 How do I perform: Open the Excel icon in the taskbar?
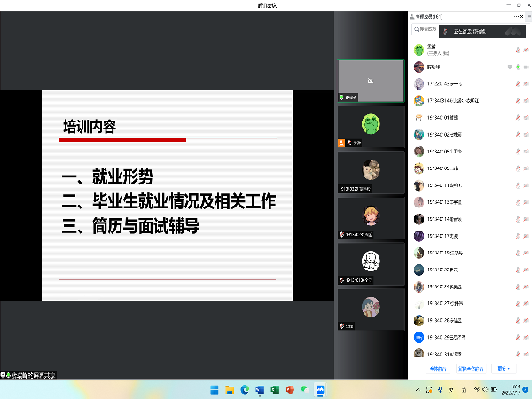tap(275, 389)
